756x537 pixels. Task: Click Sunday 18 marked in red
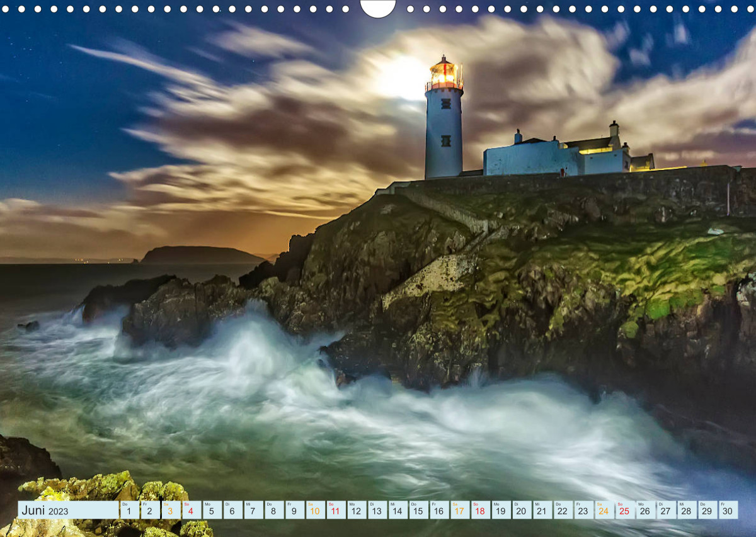(480, 510)
